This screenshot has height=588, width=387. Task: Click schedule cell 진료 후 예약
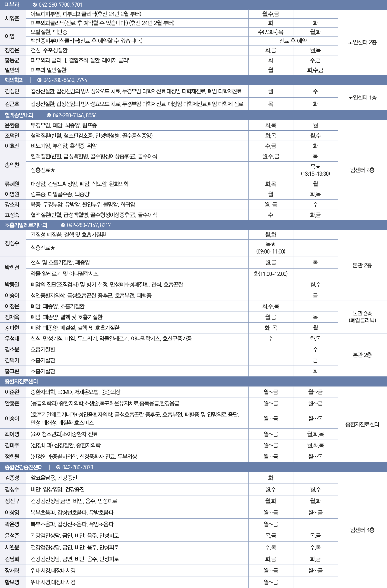click(x=293, y=41)
